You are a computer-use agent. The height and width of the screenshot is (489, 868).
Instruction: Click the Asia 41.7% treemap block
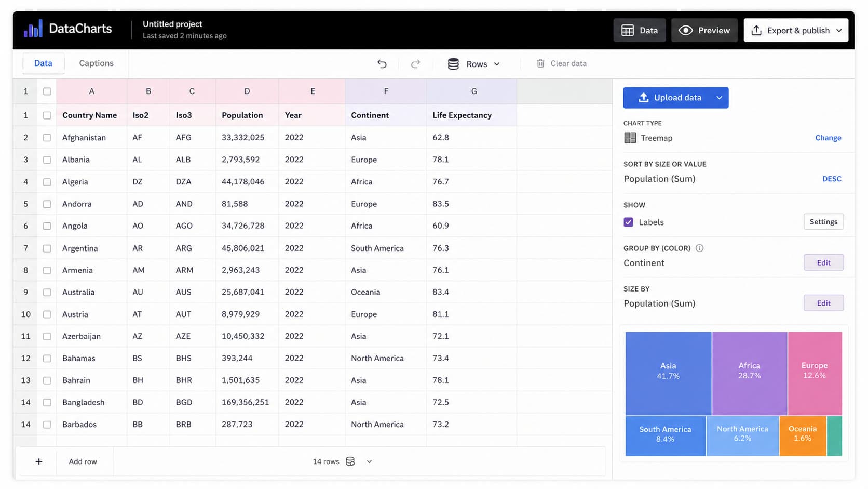click(x=668, y=373)
